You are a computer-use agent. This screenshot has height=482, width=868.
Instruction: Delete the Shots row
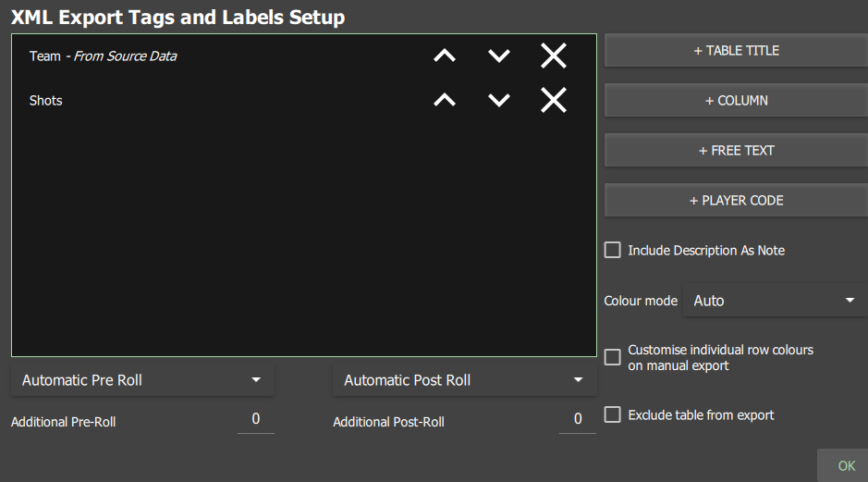tap(553, 100)
